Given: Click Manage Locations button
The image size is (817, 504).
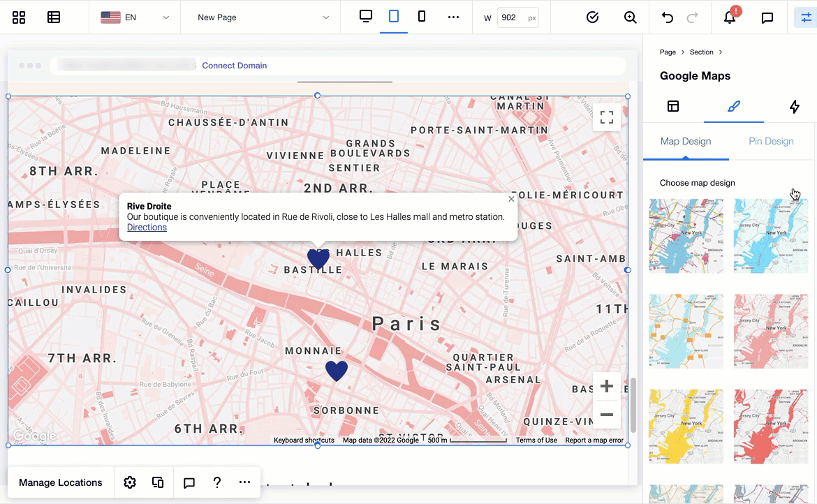Looking at the screenshot, I should click(x=61, y=482).
